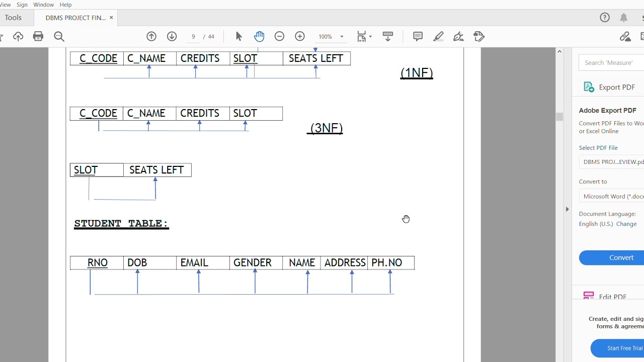Zoom out with minus button

coord(279,36)
